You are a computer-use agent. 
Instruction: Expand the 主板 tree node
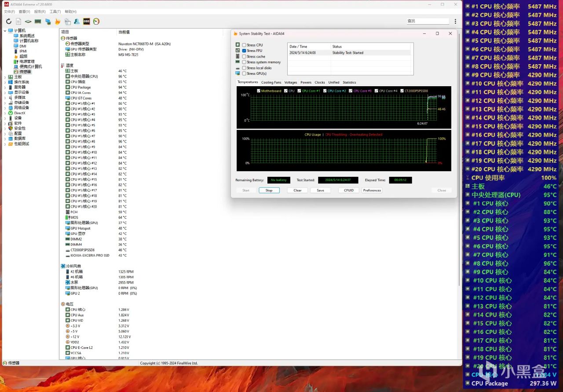[x=5, y=77]
